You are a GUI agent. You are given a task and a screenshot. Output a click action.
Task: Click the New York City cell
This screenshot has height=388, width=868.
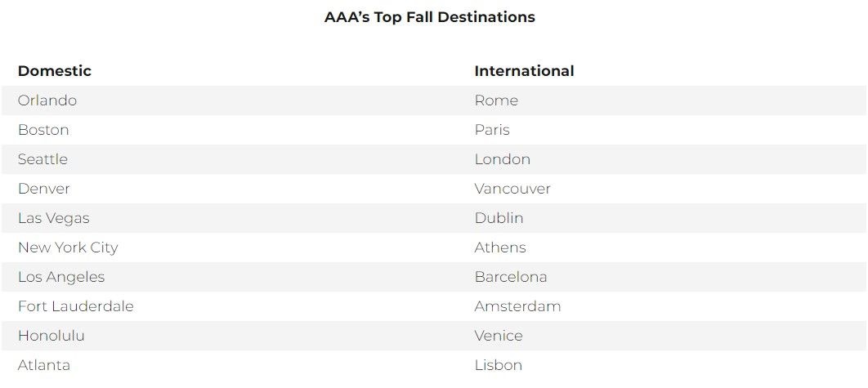coord(68,248)
